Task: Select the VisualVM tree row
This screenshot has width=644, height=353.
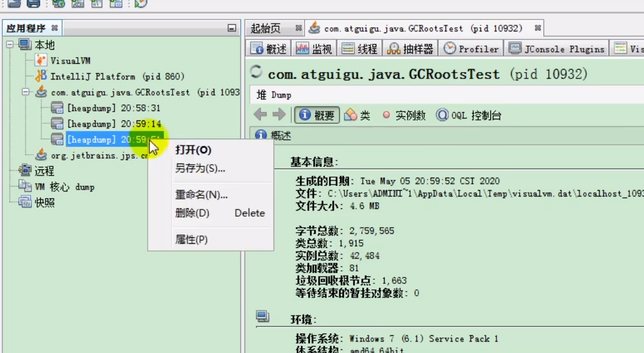Action: tap(71, 61)
